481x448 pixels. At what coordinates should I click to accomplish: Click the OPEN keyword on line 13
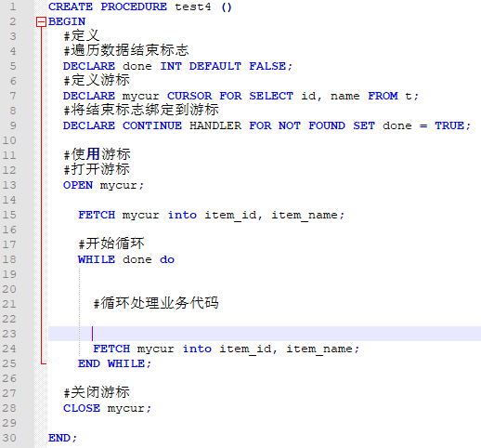(x=78, y=185)
